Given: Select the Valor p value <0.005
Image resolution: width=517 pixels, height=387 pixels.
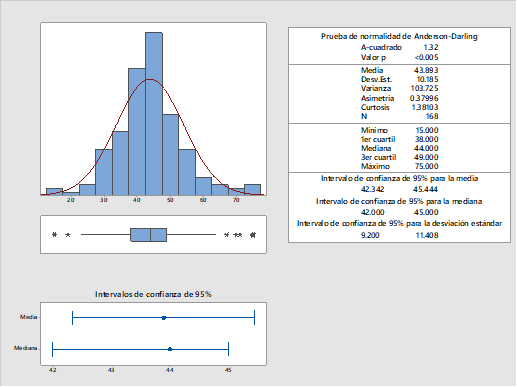Looking at the screenshot, I should 426,57.
